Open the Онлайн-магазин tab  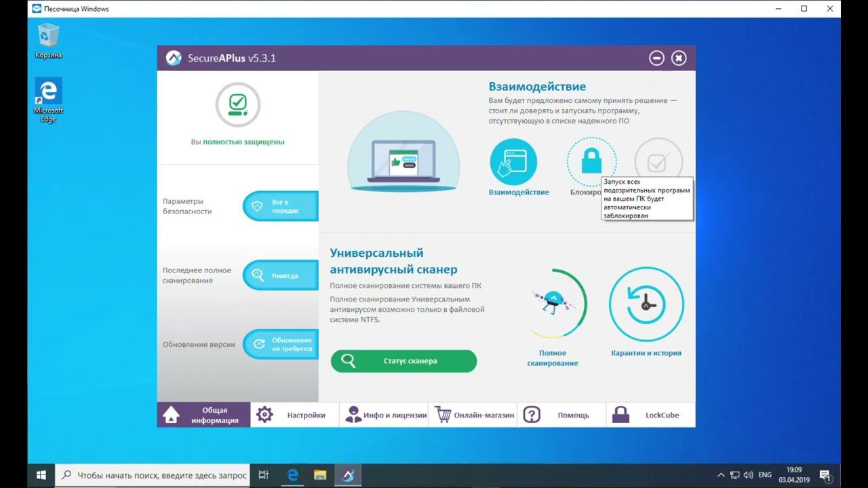473,415
